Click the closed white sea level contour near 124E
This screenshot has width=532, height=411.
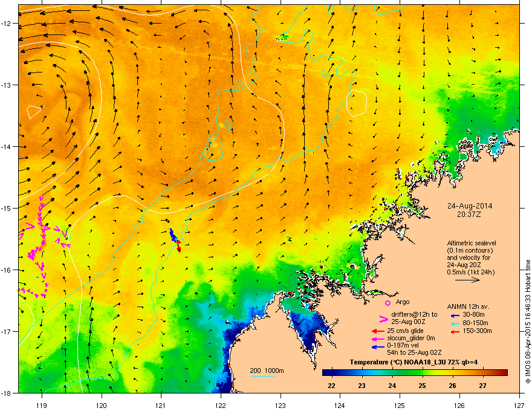coord(356,103)
